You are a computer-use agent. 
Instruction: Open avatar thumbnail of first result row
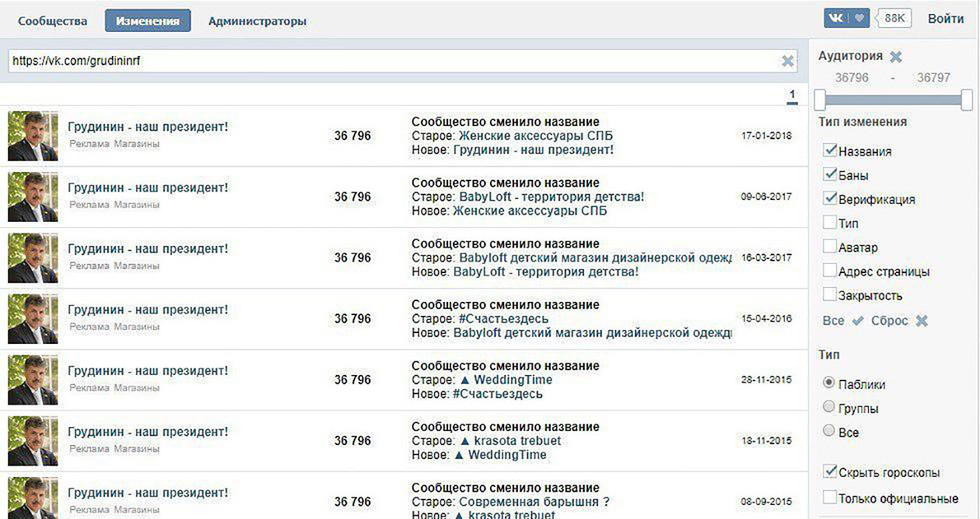[33, 136]
